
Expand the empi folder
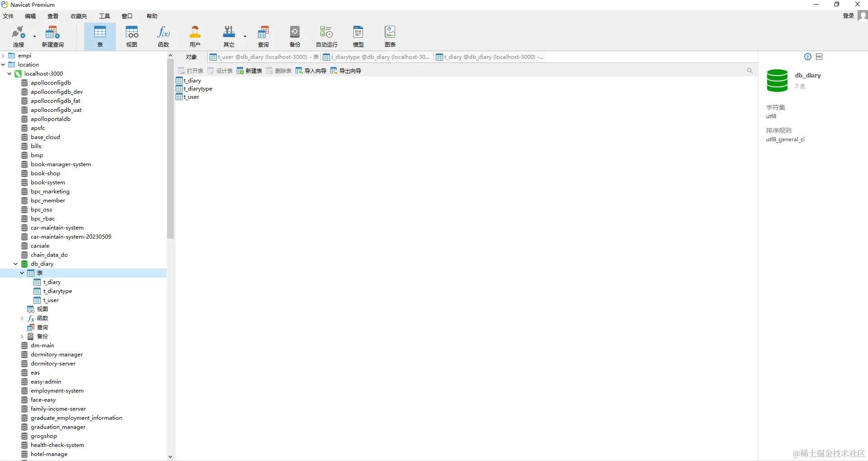[x=3, y=56]
